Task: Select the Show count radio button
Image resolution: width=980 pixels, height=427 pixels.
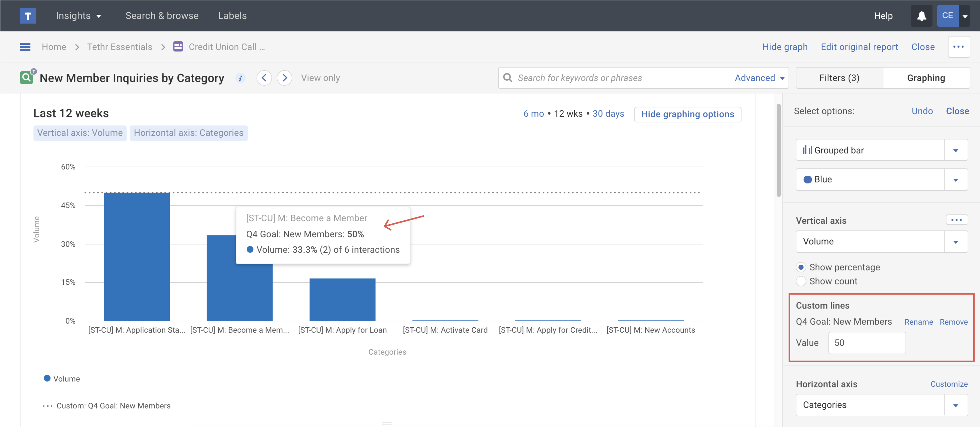Action: 801,281
